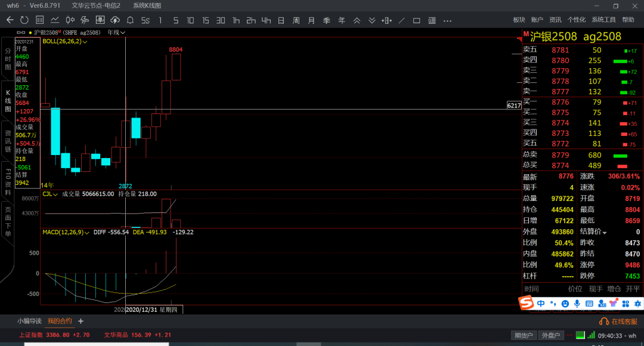The width and height of the screenshot is (644, 346).
Task: Select the line drawing tool
Action: pos(402,20)
